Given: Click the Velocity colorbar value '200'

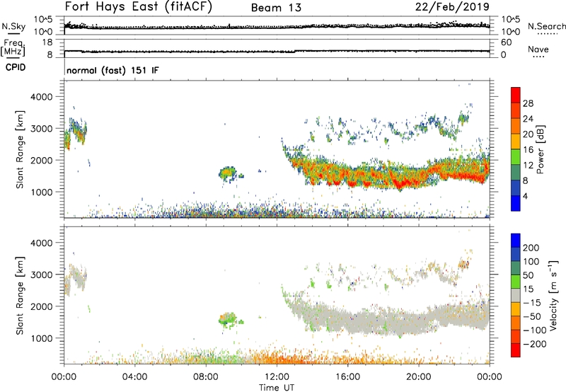Looking at the screenshot, I should (x=531, y=248).
